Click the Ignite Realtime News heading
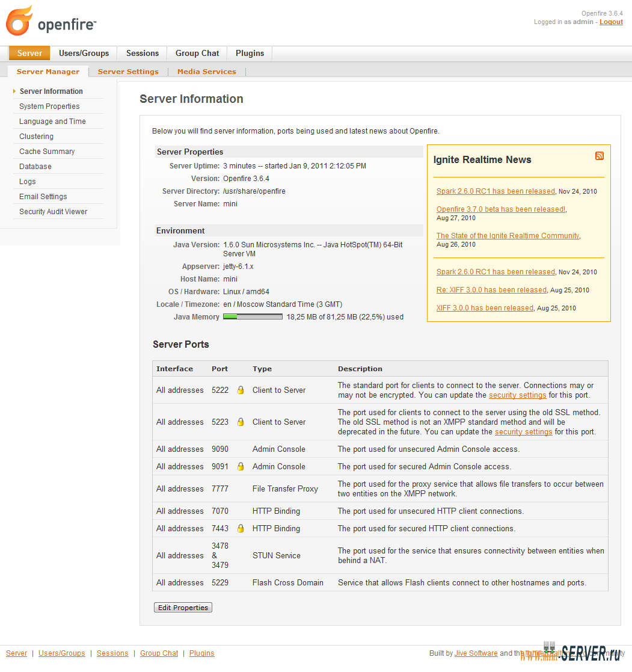The width and height of the screenshot is (632, 672). click(482, 160)
